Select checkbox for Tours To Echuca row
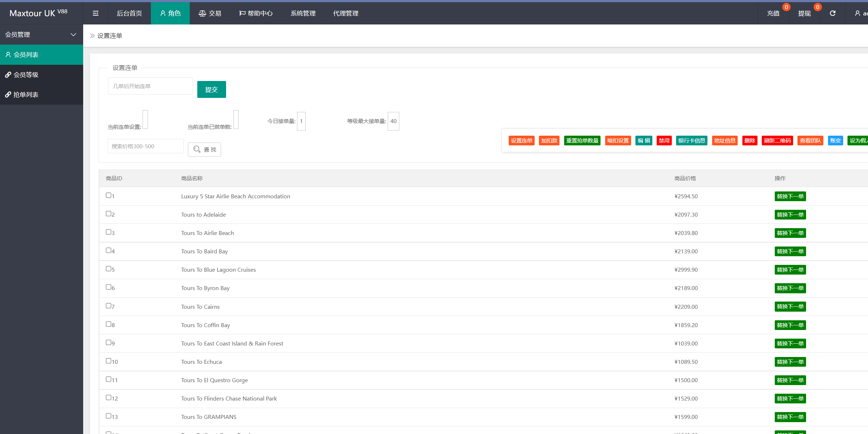This screenshot has height=434, width=868. pos(108,361)
